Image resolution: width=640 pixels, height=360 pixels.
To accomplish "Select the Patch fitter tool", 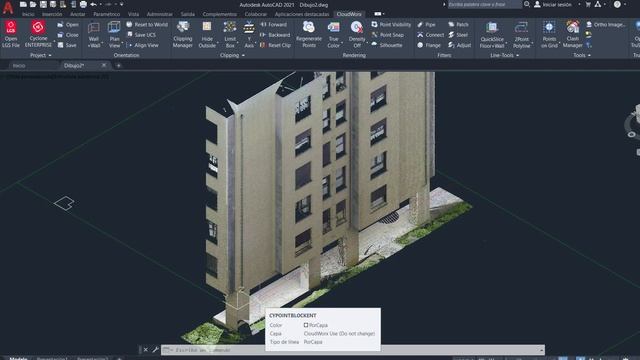I will coord(458,24).
